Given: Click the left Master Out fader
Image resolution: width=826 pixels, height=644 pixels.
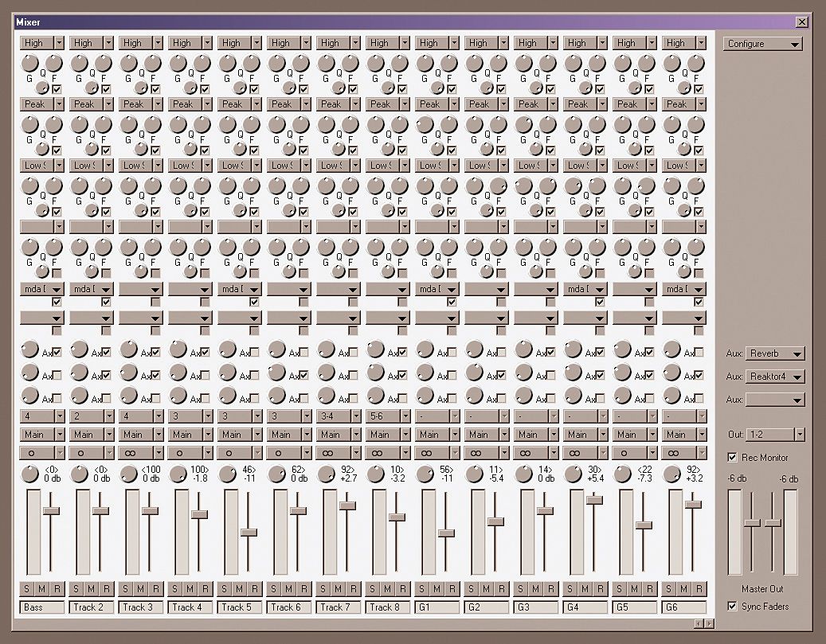Looking at the screenshot, I should point(752,523).
